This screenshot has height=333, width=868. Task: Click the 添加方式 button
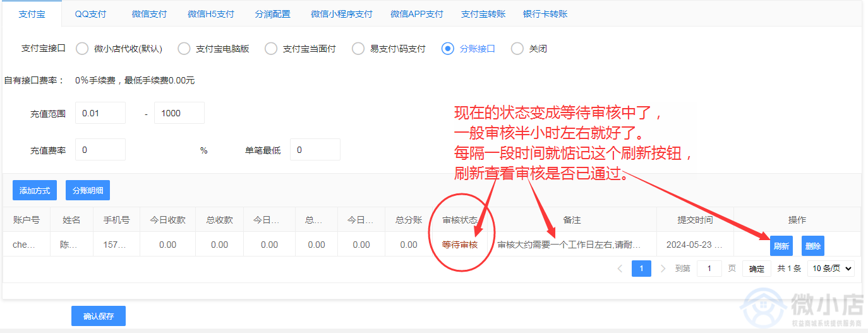(x=35, y=190)
